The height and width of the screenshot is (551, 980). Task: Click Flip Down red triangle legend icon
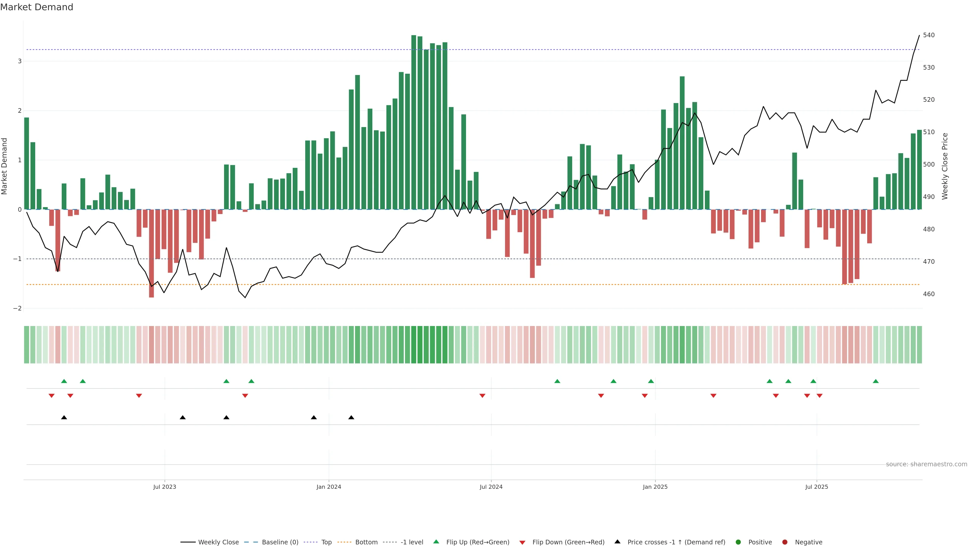522,543
